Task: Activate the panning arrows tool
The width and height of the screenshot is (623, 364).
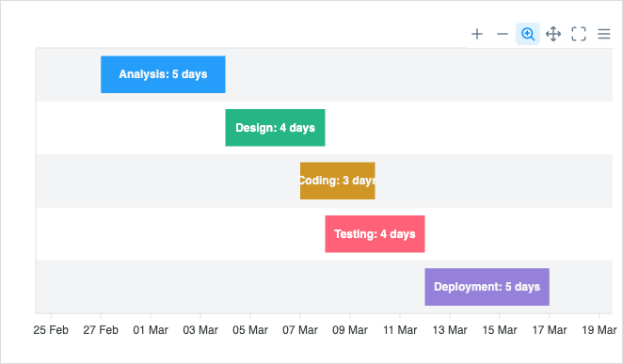Action: 553,34
